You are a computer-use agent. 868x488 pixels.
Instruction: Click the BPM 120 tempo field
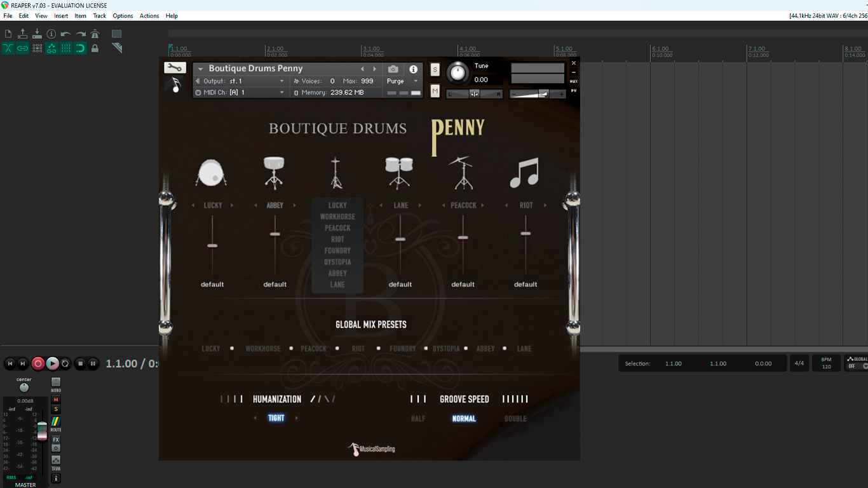[x=827, y=363]
